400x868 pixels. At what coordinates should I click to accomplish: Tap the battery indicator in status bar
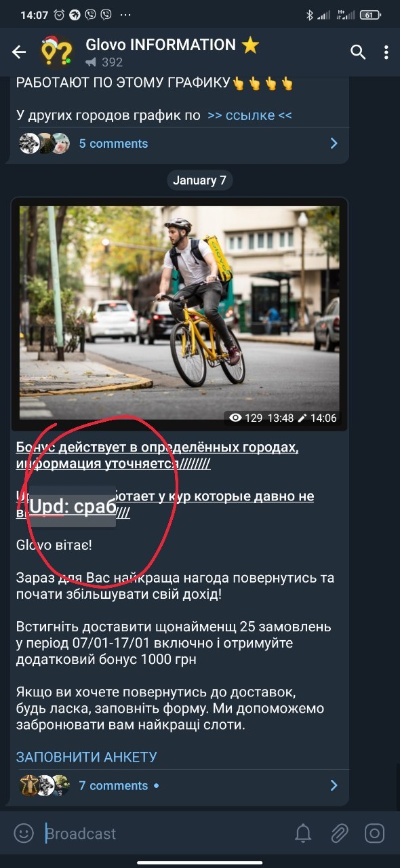pyautogui.click(x=369, y=14)
